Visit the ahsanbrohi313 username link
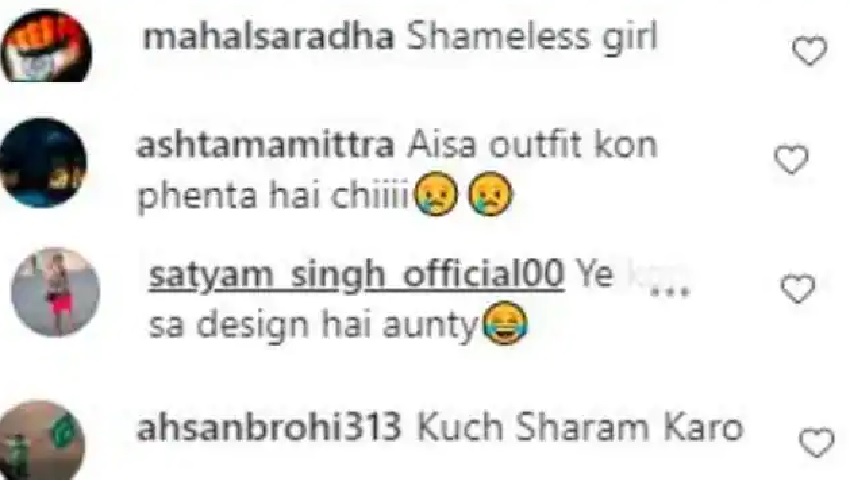Image resolution: width=850 pixels, height=489 pixels. (269, 428)
